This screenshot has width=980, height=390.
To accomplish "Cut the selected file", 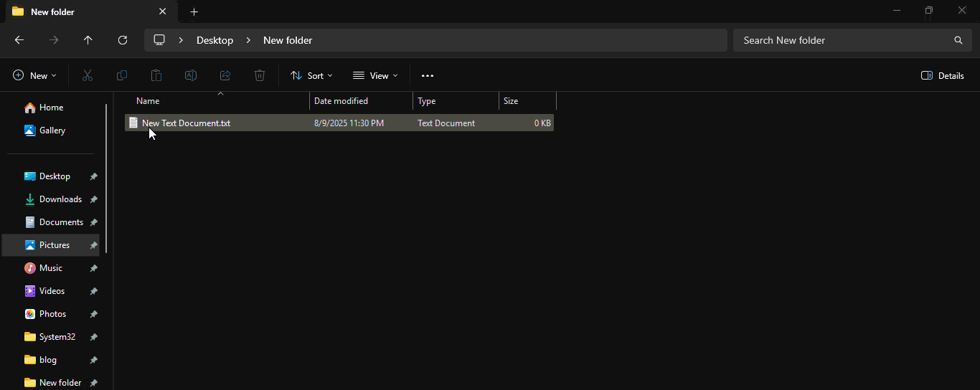I will (88, 75).
